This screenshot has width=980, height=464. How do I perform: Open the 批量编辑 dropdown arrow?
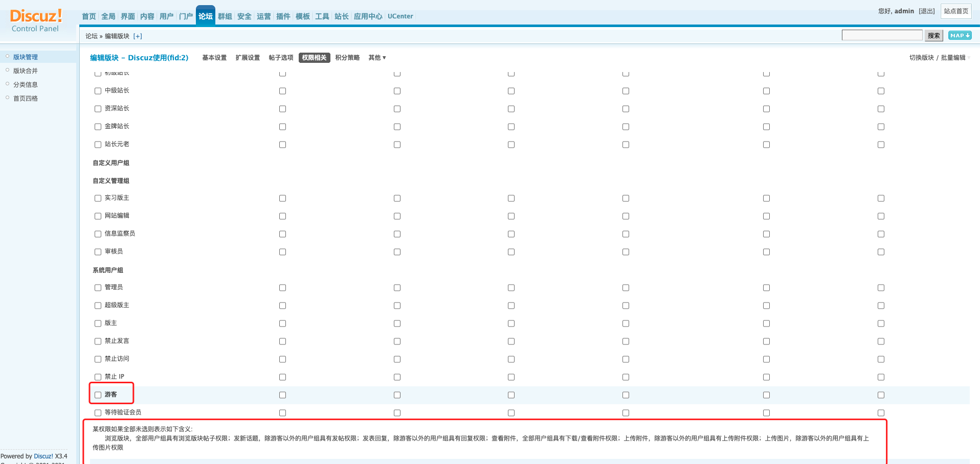pos(969,58)
